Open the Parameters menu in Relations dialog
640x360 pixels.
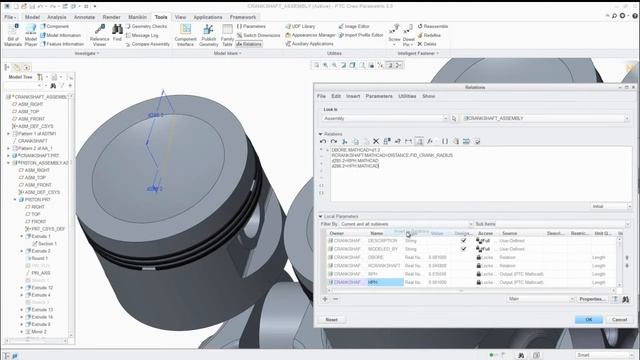click(379, 96)
